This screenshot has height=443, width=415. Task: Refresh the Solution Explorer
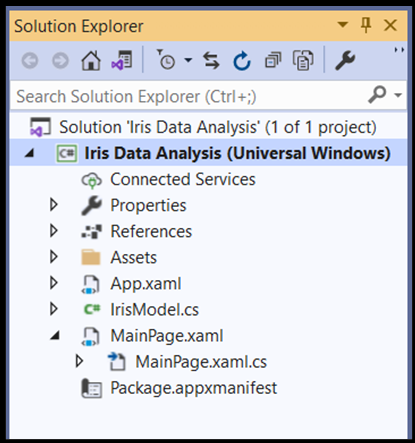[242, 61]
